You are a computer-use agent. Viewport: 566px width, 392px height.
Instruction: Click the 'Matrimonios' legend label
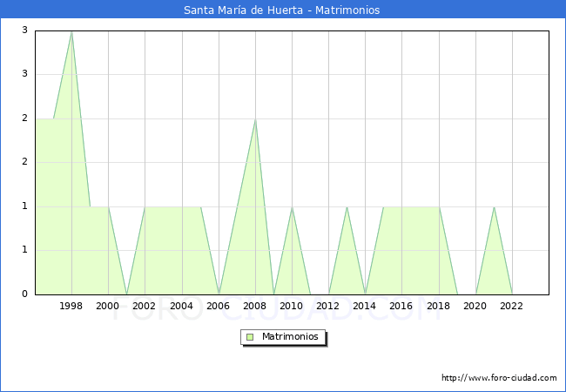pyautogui.click(x=290, y=336)
